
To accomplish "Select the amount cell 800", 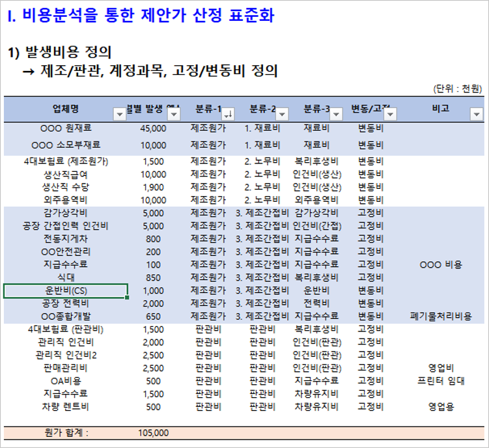I will [x=153, y=239].
